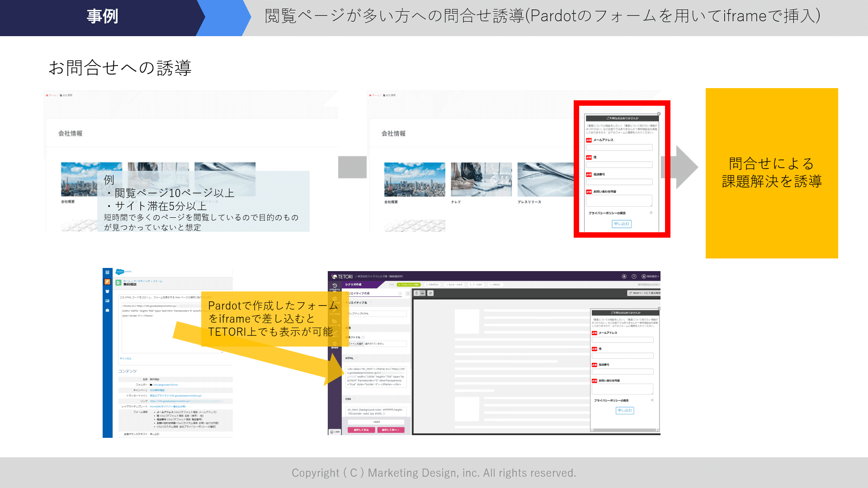
Task: Select desktop preview icon in TETORI
Action: (422, 293)
